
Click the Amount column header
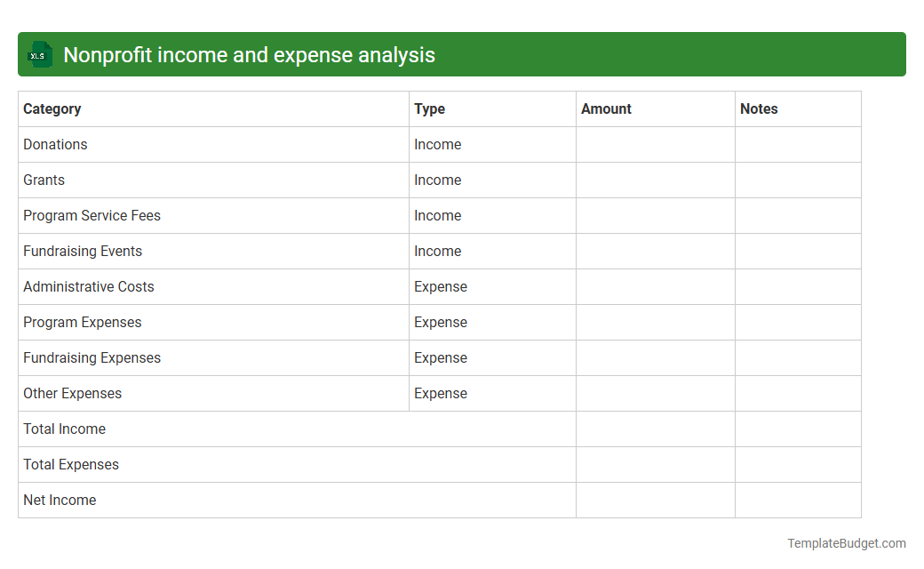(x=606, y=108)
